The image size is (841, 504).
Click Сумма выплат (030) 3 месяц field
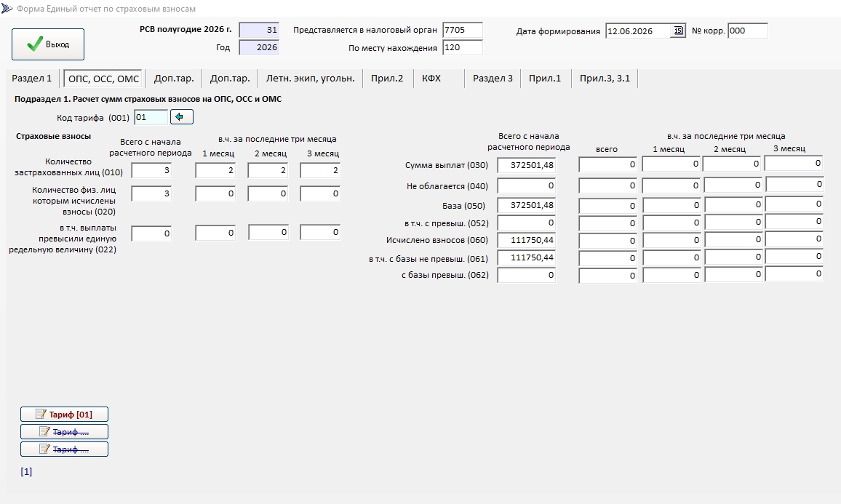[794, 163]
